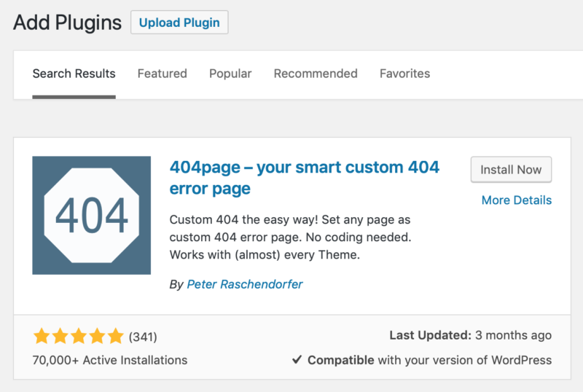
Task: Click the compatibility checkmark icon
Action: coord(297,360)
